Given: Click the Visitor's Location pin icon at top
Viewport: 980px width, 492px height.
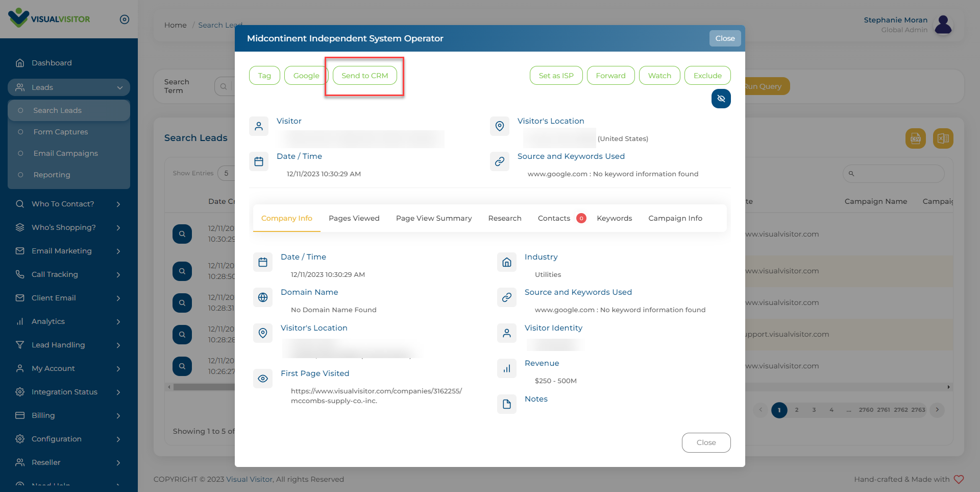Looking at the screenshot, I should click(x=500, y=126).
